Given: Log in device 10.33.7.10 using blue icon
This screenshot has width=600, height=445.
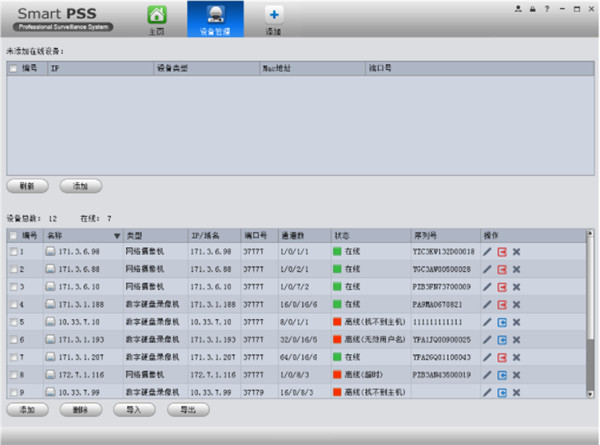Looking at the screenshot, I should pyautogui.click(x=502, y=322).
